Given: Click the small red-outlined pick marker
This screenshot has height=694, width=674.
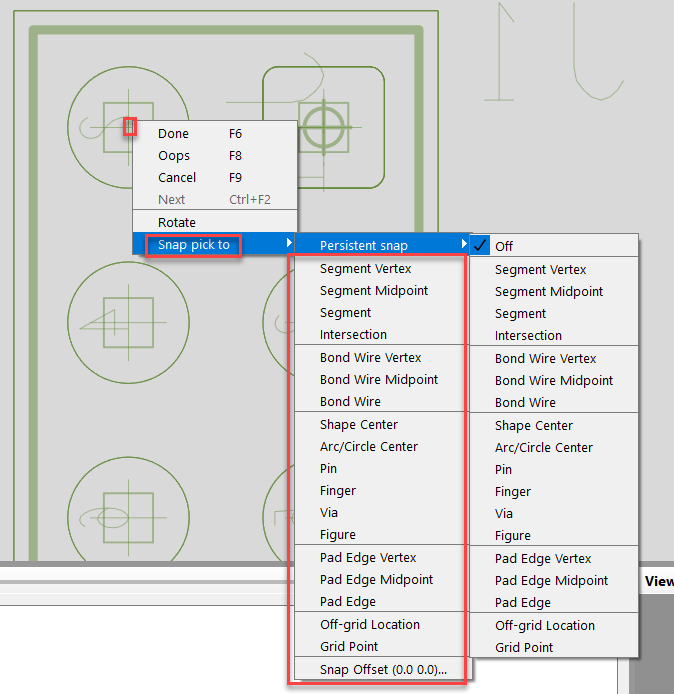Looking at the screenshot, I should click(129, 127).
